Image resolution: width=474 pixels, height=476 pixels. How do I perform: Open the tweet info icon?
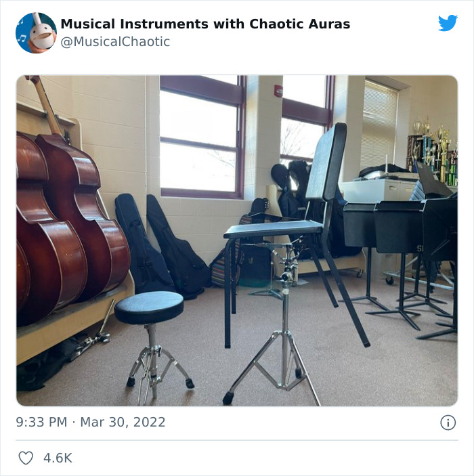click(x=448, y=423)
